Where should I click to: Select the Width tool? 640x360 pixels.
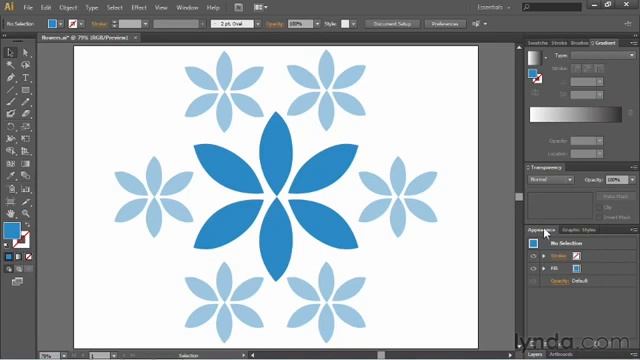(11, 139)
